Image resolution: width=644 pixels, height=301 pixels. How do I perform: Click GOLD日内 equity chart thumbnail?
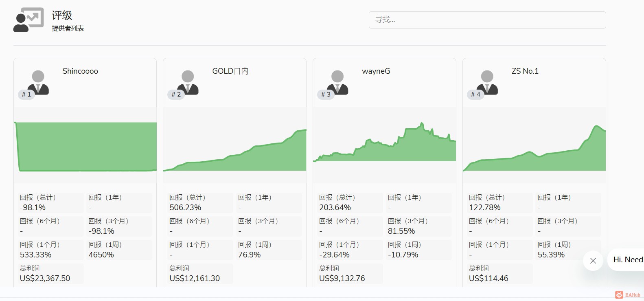(x=235, y=145)
